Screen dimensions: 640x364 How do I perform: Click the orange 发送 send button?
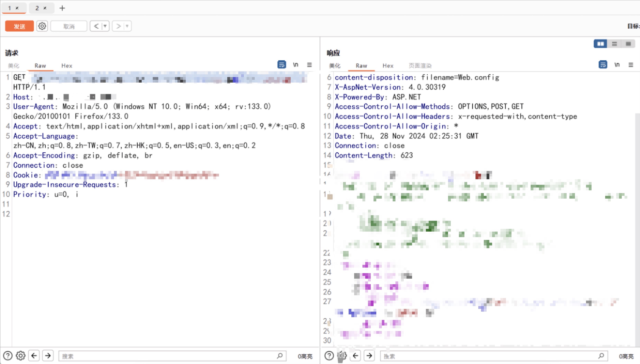pos(19,26)
